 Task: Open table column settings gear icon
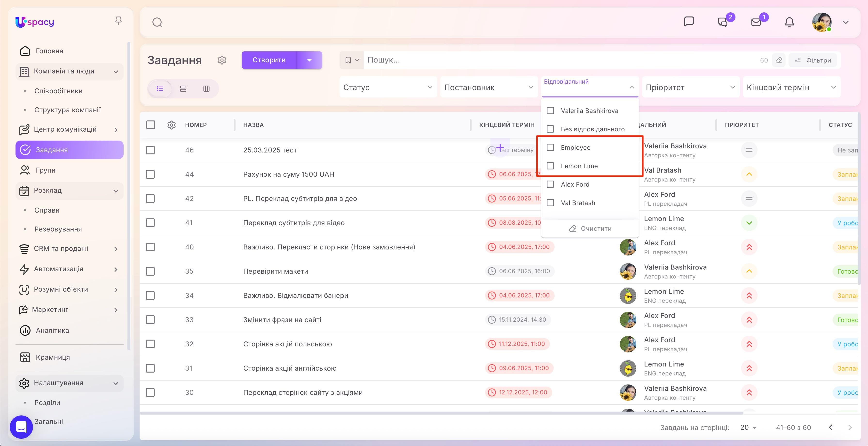coord(172,125)
